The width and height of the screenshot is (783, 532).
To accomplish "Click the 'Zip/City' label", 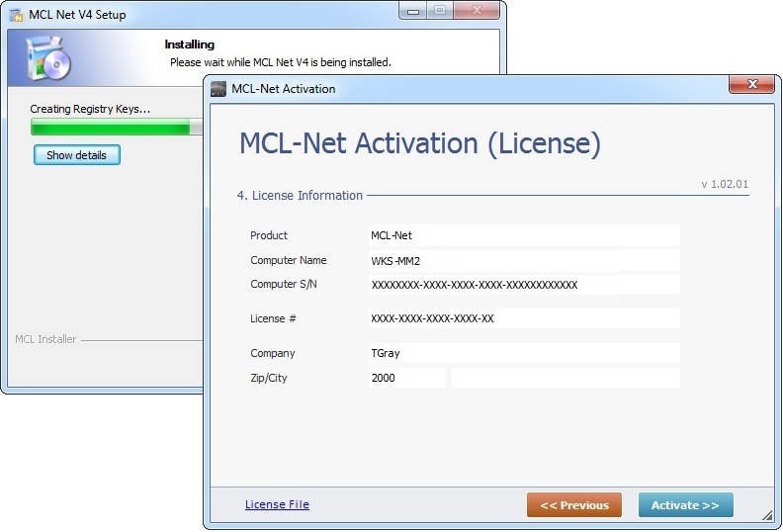I will point(269,378).
